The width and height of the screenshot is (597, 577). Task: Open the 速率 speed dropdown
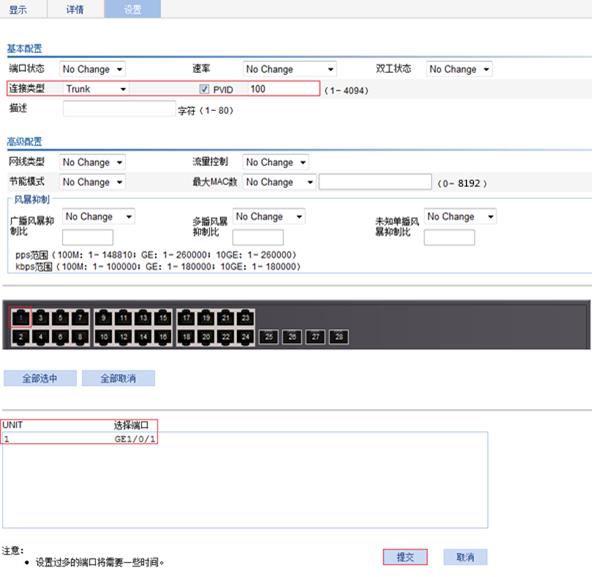tap(289, 69)
